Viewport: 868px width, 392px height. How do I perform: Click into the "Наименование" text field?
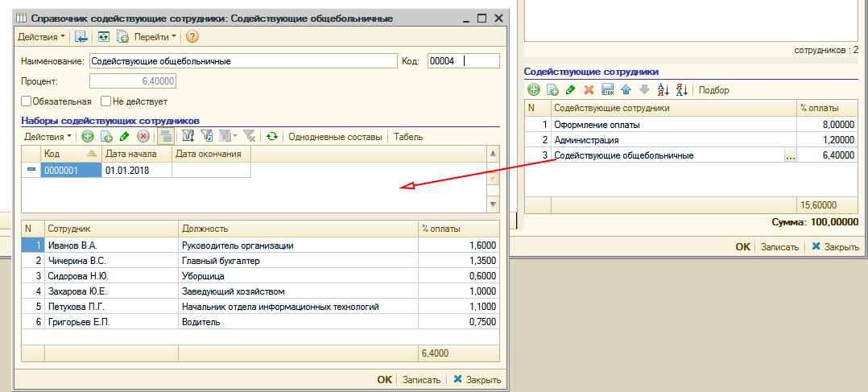click(x=242, y=61)
